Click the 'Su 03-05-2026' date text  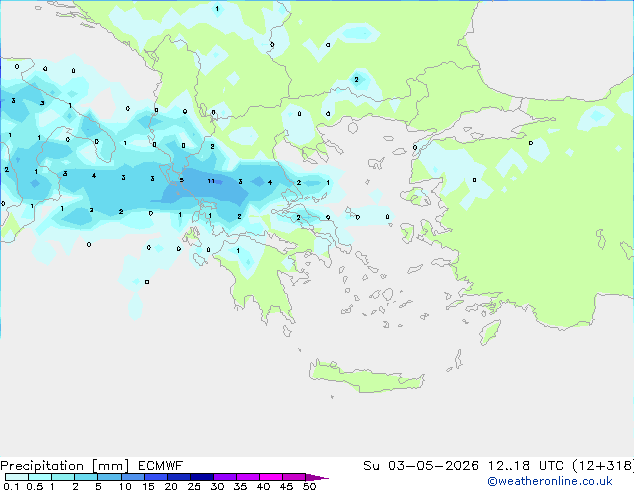click(x=421, y=466)
